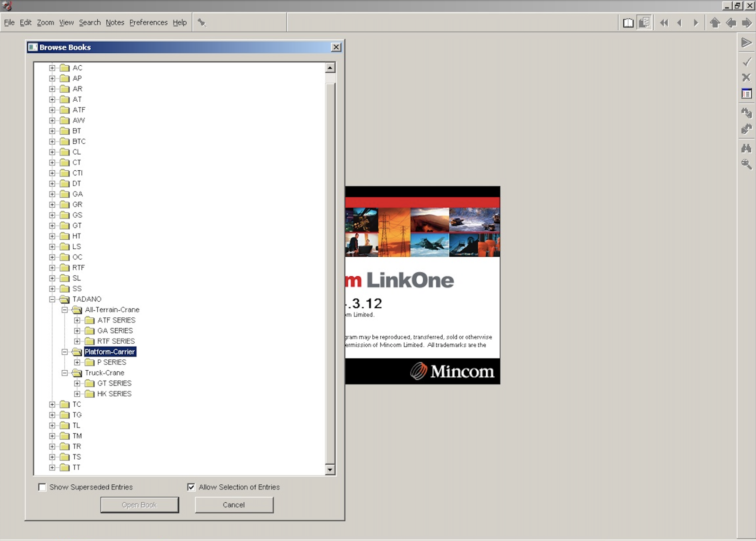Expand the GT SERIES node
756x541 pixels.
click(77, 384)
